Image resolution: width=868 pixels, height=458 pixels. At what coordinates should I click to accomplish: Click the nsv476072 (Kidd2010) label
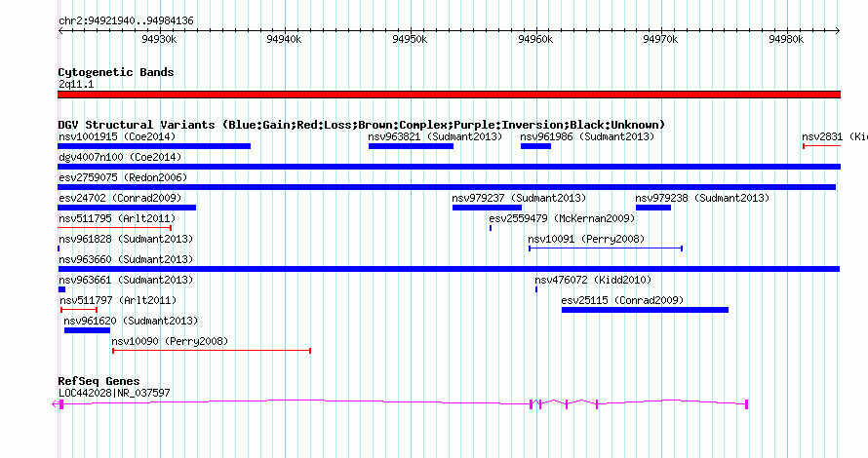coord(593,280)
